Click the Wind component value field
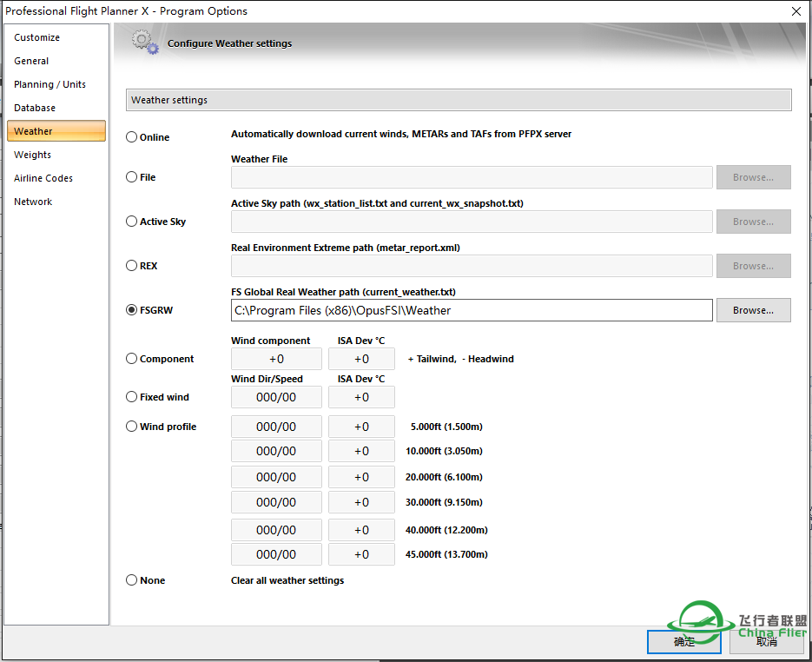 [276, 359]
